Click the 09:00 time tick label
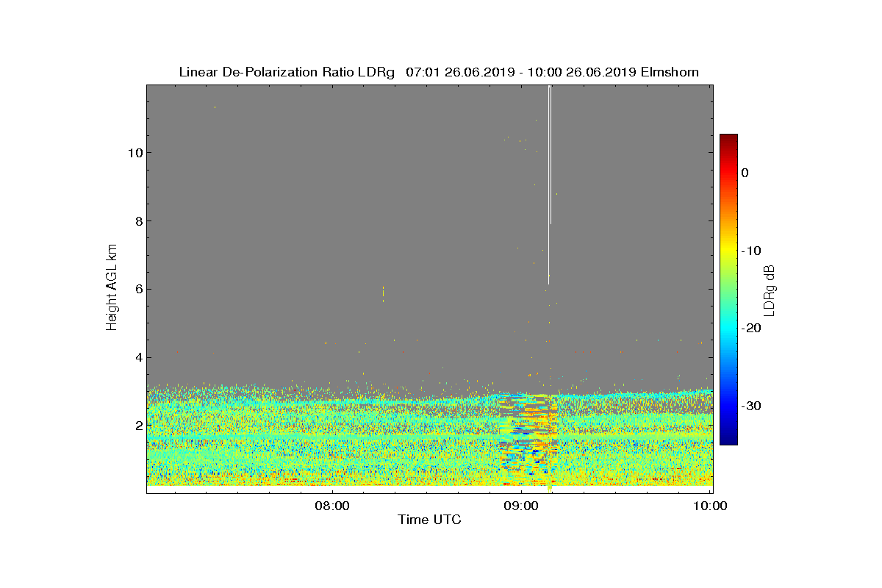882x588 pixels. [521, 506]
